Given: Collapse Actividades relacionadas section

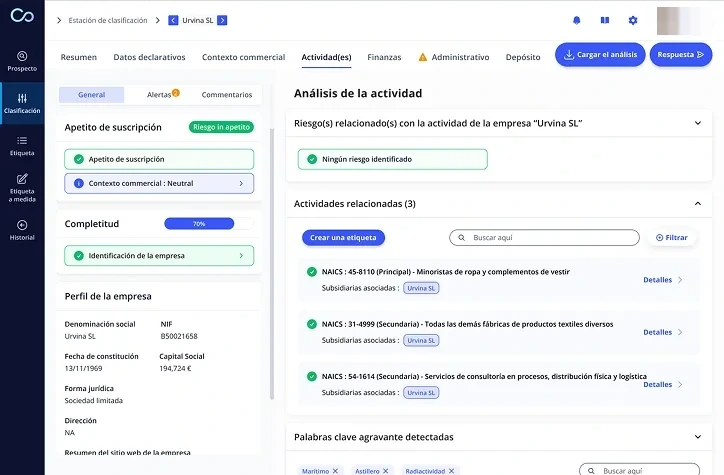Looking at the screenshot, I should [698, 204].
